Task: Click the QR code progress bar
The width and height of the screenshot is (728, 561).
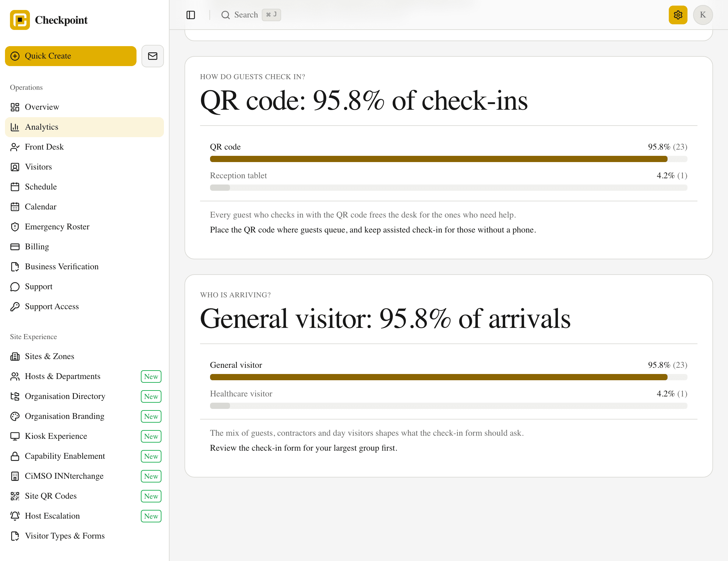Action: pos(449,159)
